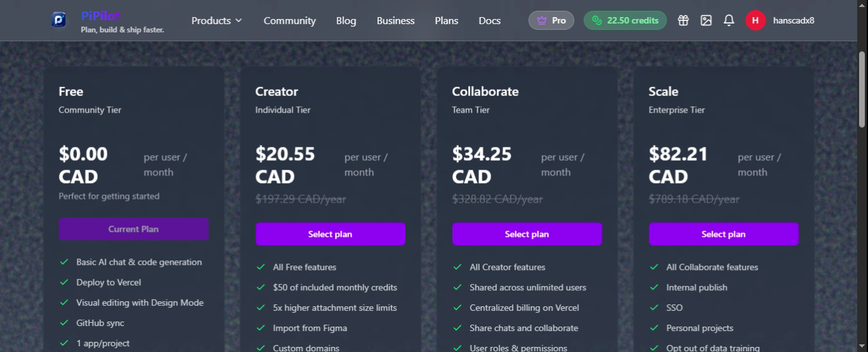This screenshot has height=352, width=868.
Task: Choose the Scale enterprise plan
Action: click(x=723, y=234)
